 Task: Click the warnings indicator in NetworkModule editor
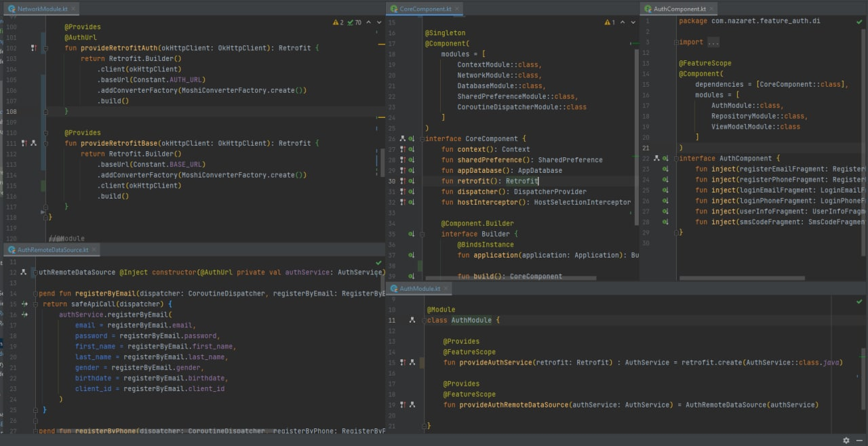[338, 22]
